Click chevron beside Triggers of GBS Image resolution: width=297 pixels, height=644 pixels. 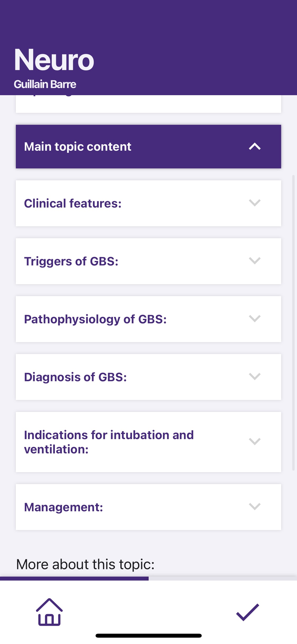(254, 261)
